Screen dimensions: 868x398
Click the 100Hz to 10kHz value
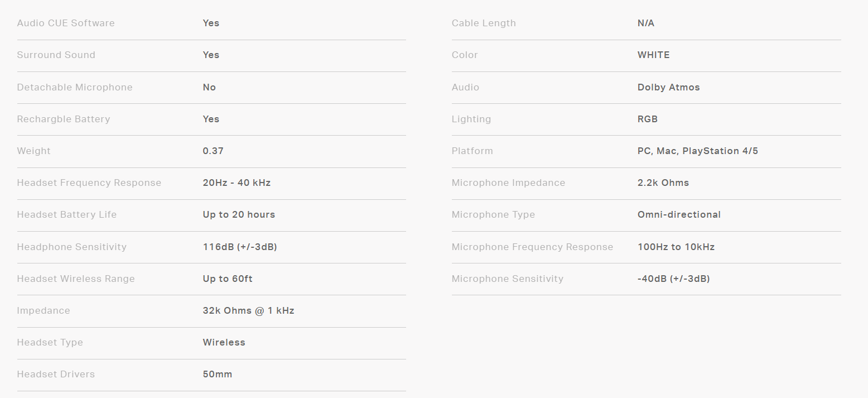pyautogui.click(x=676, y=247)
